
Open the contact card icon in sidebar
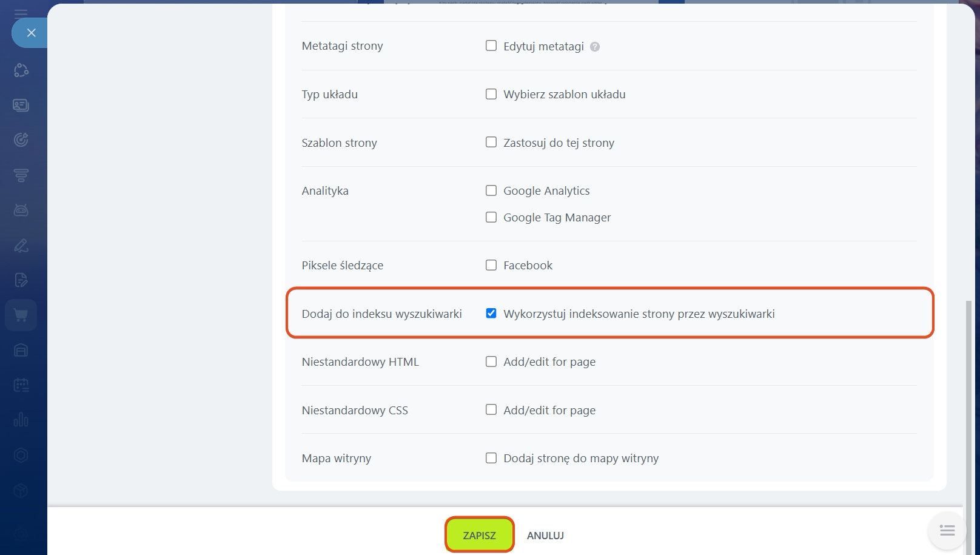(x=21, y=106)
